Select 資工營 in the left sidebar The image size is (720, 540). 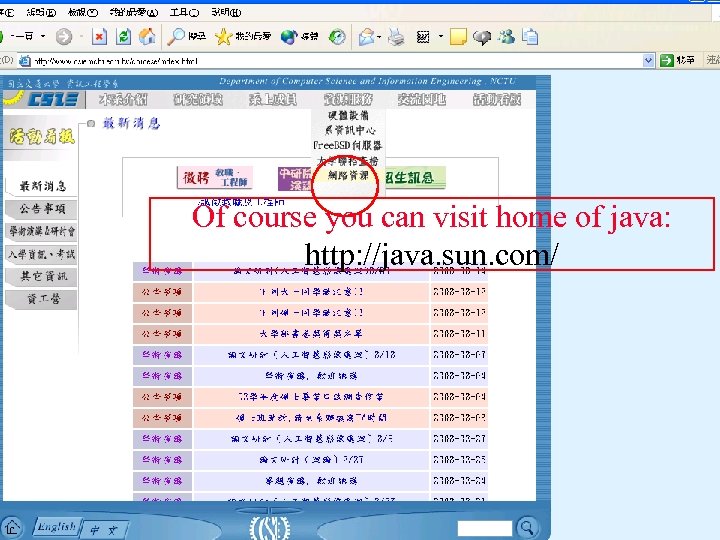pyautogui.click(x=42, y=299)
